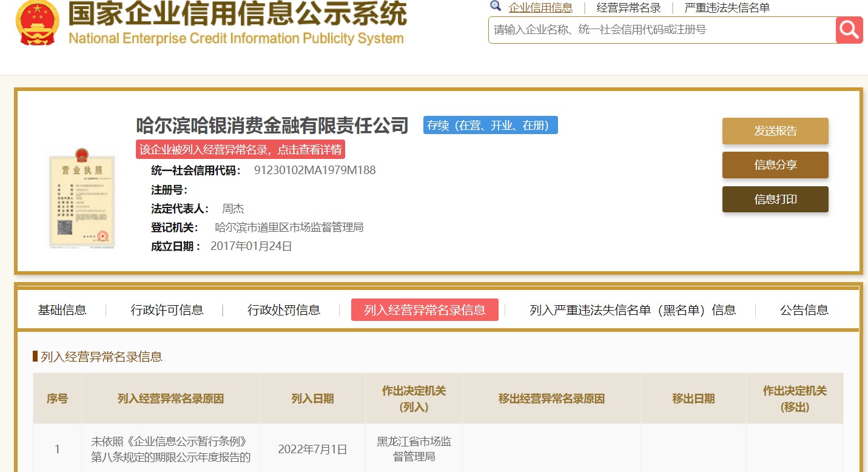The width and height of the screenshot is (868, 472).
Task: Click the 国家企业信用信息公示系统 site title
Action: click(237, 13)
